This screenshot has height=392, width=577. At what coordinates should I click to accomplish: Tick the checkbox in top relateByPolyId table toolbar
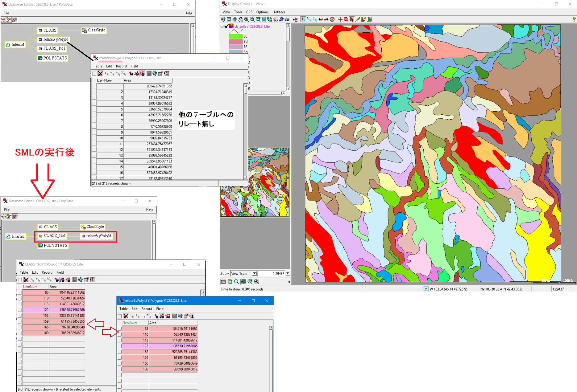[94, 74]
